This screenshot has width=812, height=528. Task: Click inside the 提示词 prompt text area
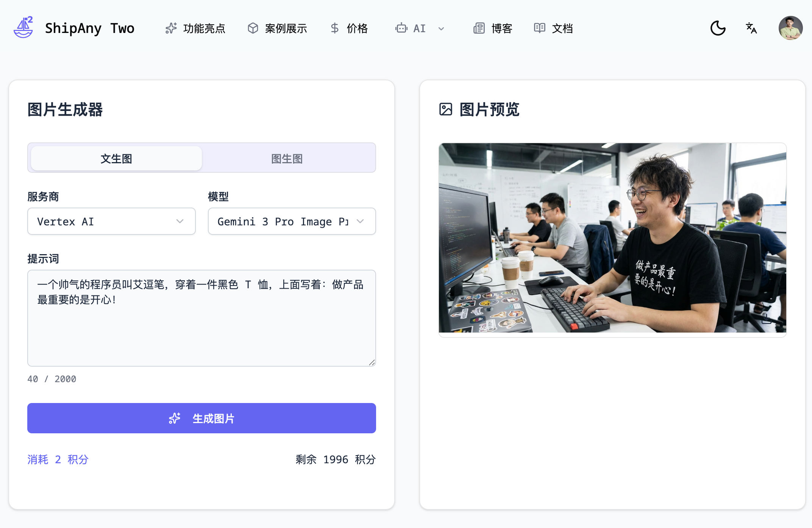[x=201, y=318]
